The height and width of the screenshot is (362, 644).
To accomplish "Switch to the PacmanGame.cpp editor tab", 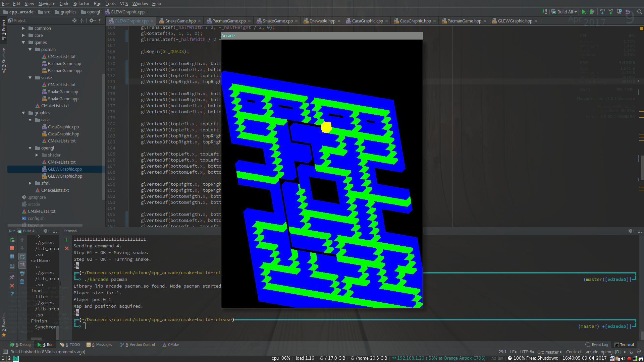I will 229,21.
